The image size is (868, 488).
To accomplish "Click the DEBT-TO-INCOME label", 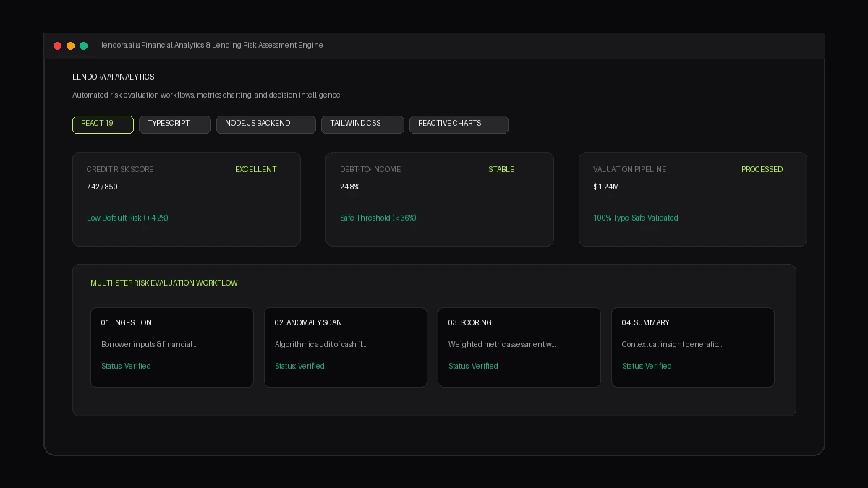I will [x=370, y=169].
